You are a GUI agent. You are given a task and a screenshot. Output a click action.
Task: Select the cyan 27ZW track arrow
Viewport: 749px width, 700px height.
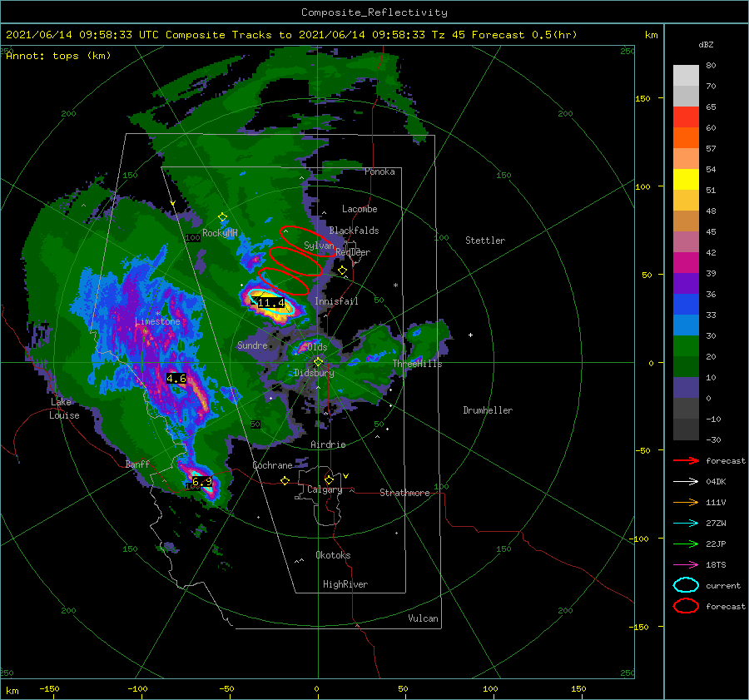pos(686,524)
